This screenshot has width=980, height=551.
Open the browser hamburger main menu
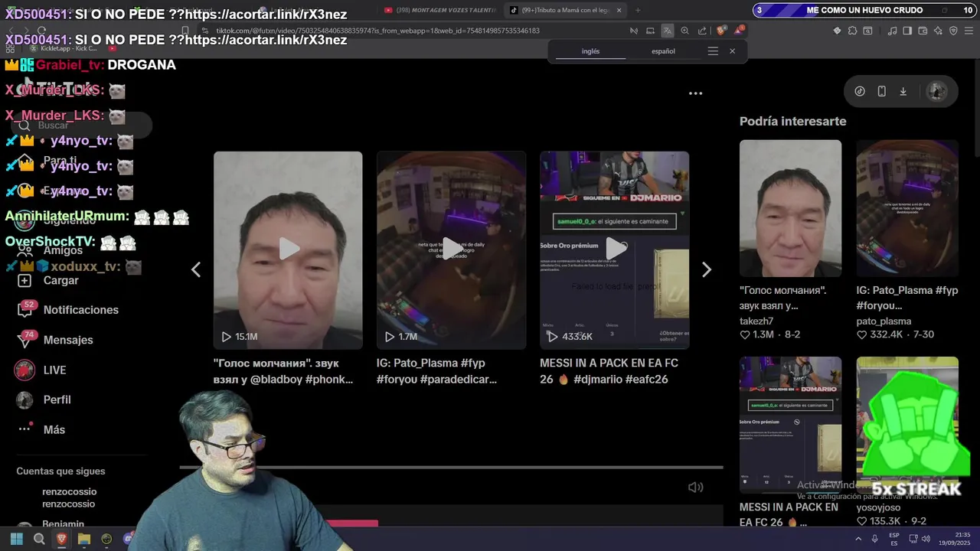pyautogui.click(x=969, y=31)
